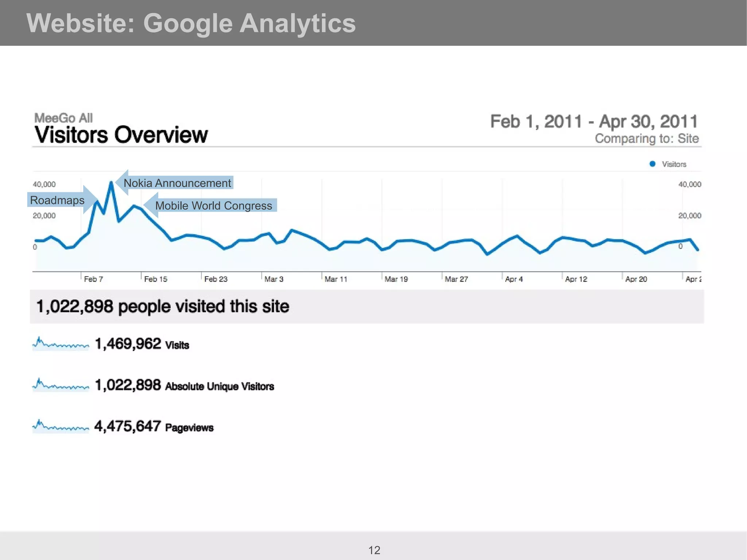
Task: Click the 'Visitors Overview' heading
Action: 121,135
